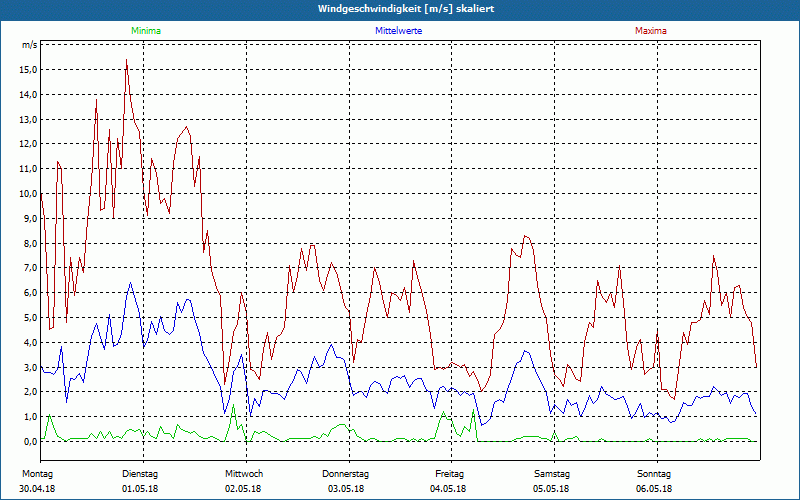Click the 'Mittwoch' day label
The width and height of the screenshot is (800, 500).
coord(244,474)
